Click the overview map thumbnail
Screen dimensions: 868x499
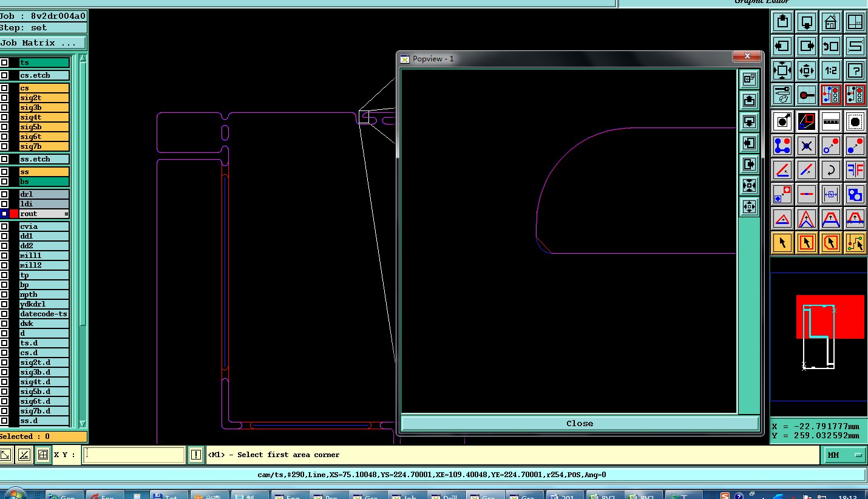point(819,337)
